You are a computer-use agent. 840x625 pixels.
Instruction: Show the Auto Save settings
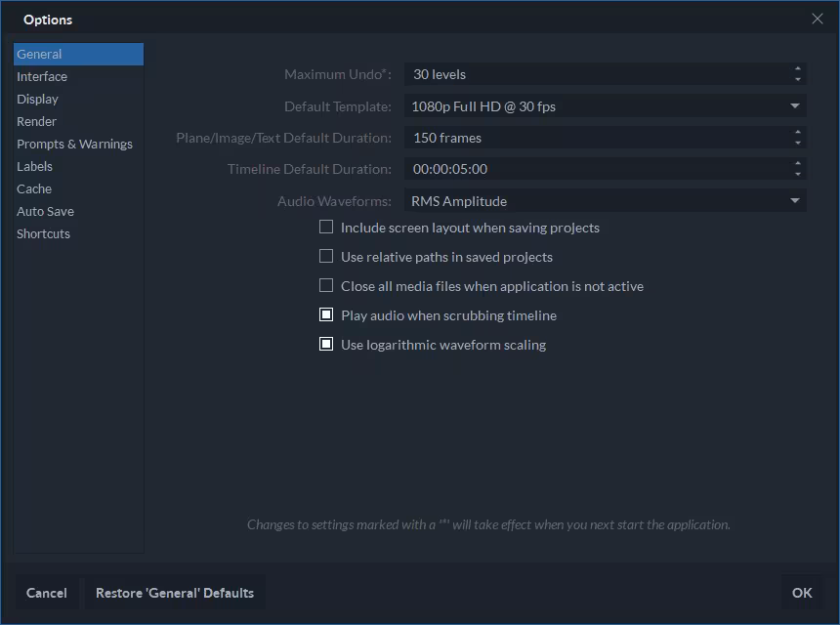(45, 211)
